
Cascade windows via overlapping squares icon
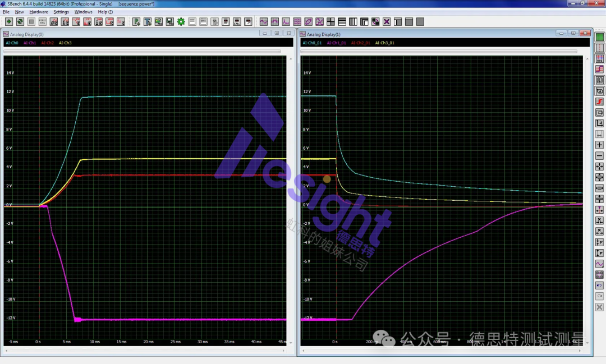tap(365, 22)
